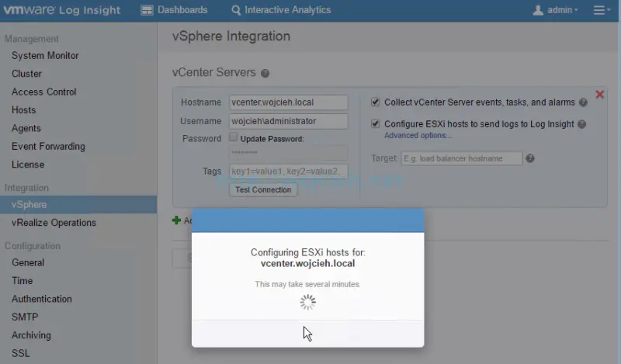This screenshot has width=621, height=364.
Task: Click the VMware Log Insight logo
Action: (x=62, y=10)
